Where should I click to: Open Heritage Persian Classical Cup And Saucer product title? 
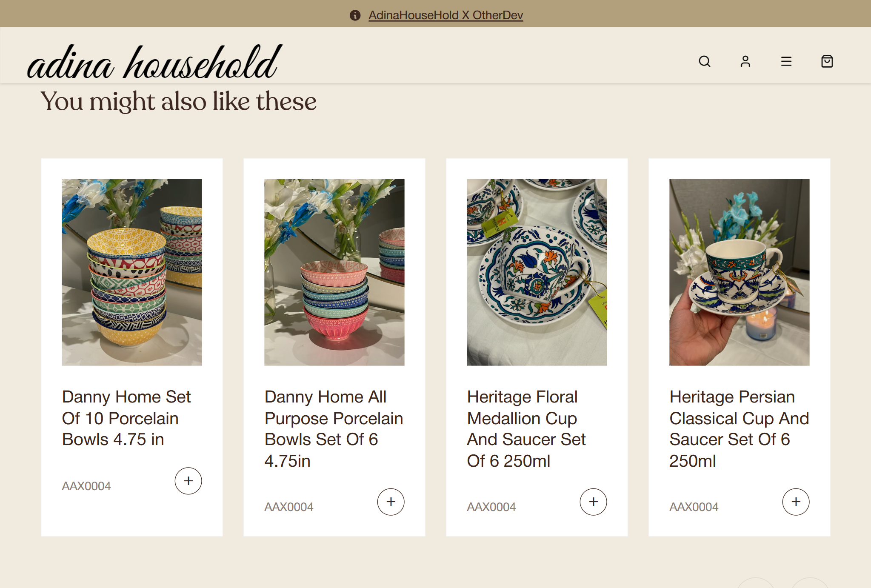[739, 428]
